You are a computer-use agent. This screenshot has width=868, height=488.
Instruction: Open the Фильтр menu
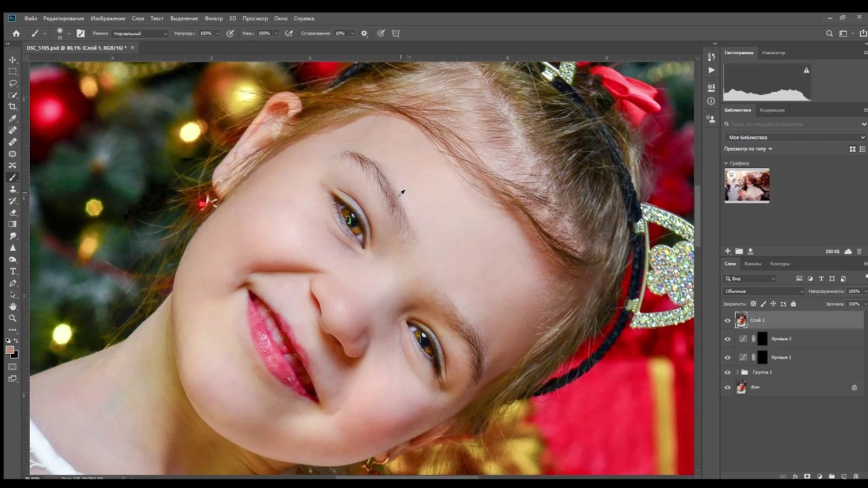(213, 18)
